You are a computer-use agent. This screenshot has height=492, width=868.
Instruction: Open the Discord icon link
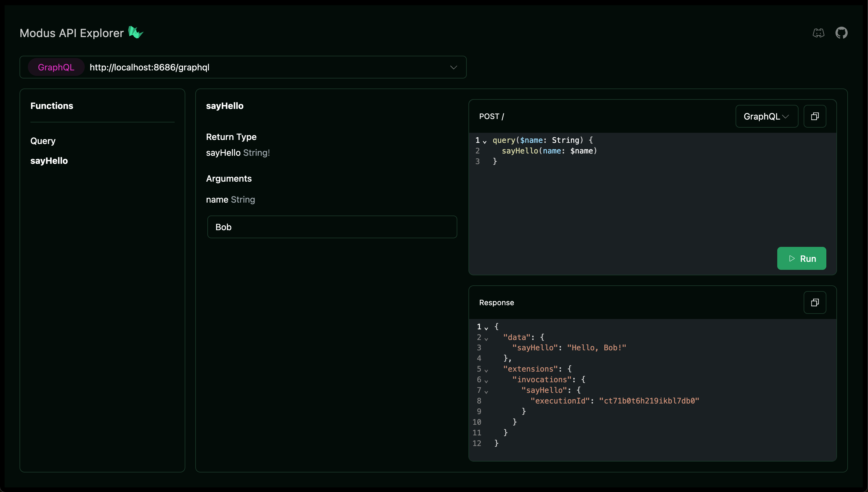(818, 33)
